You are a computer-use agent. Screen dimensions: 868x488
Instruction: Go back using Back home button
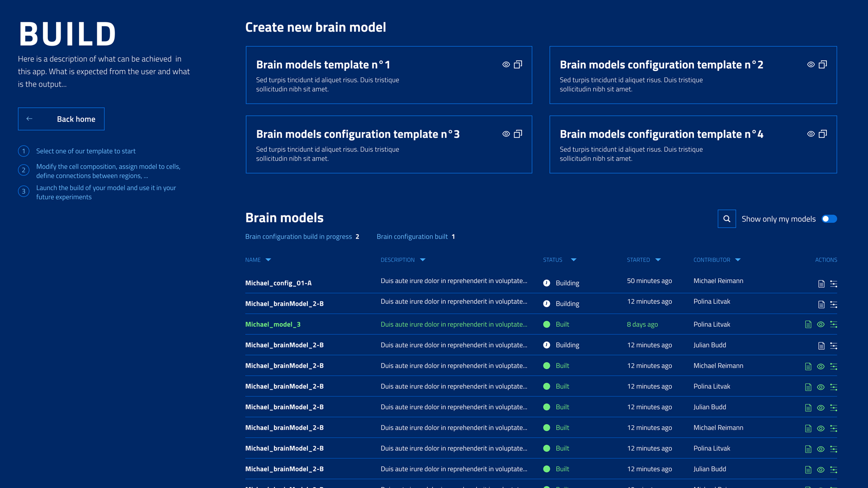pos(61,119)
